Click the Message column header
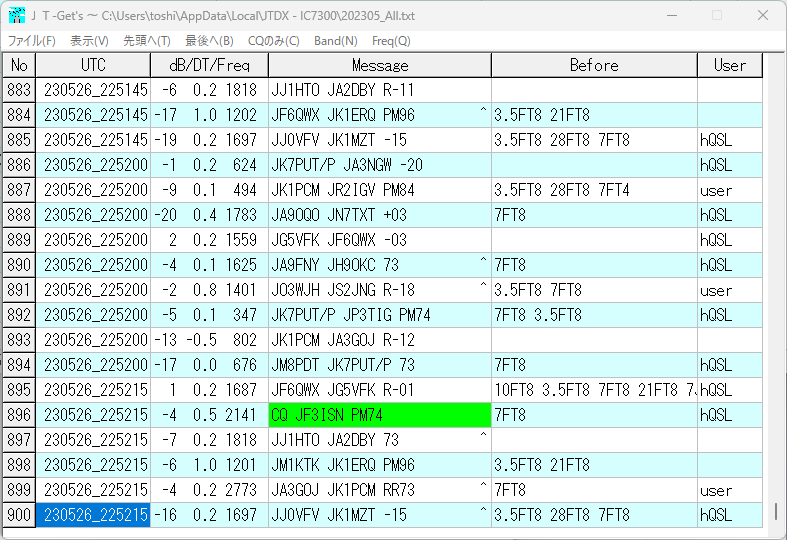This screenshot has height=540, width=787. coord(380,65)
